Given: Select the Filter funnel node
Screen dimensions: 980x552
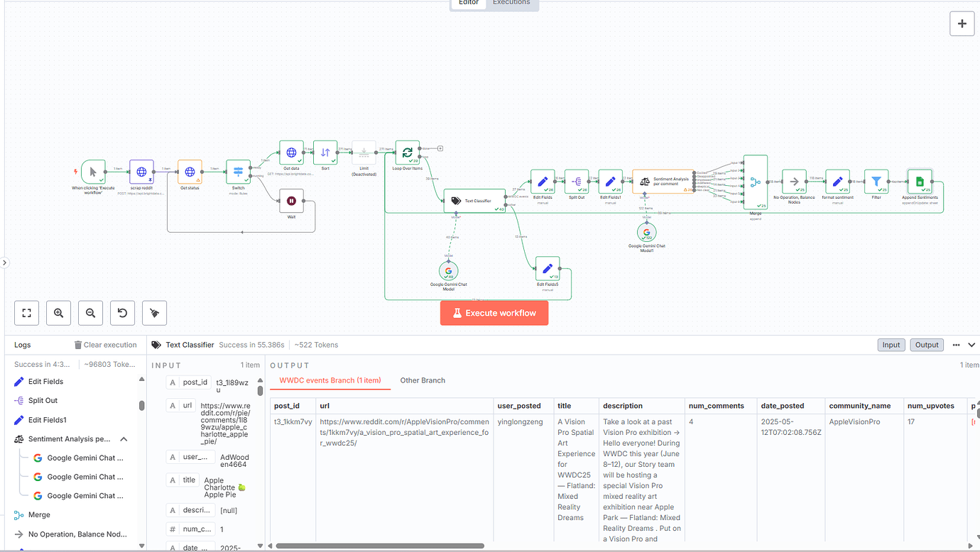Looking at the screenshot, I should [876, 182].
